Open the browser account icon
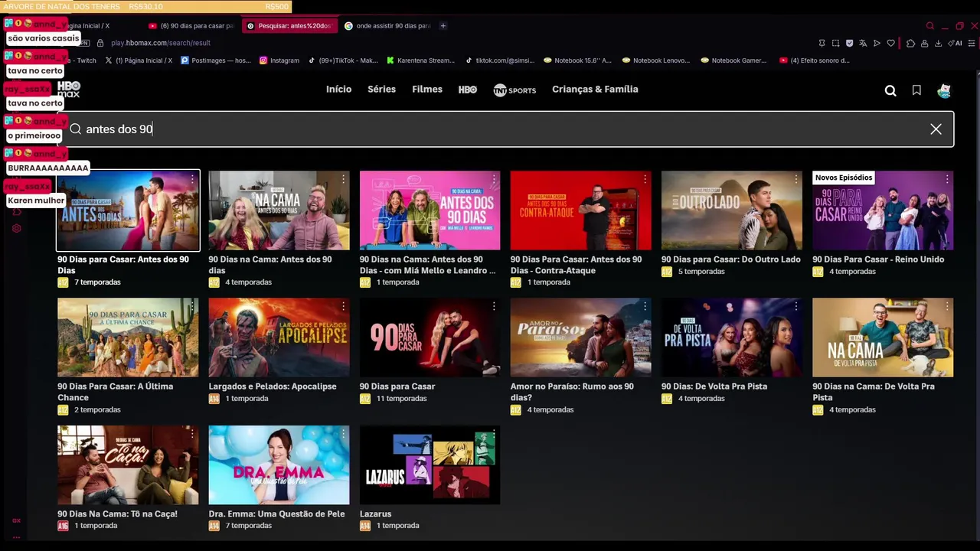 925,43
